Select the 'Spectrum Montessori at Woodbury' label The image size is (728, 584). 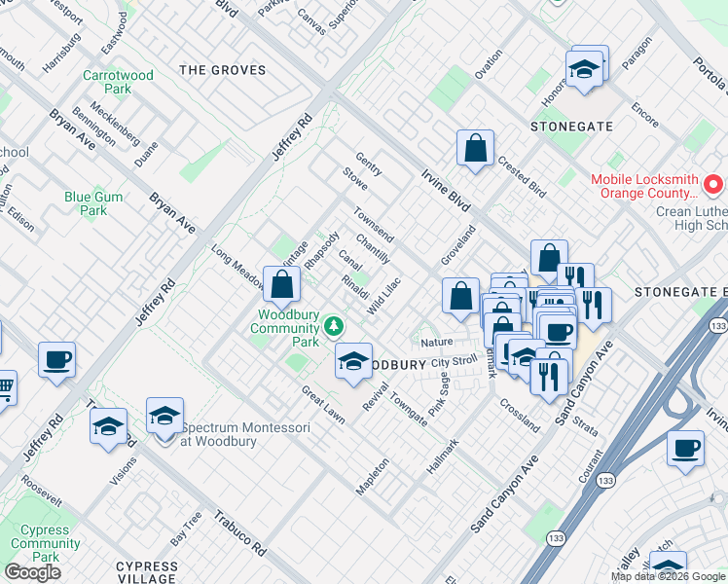[x=245, y=434]
